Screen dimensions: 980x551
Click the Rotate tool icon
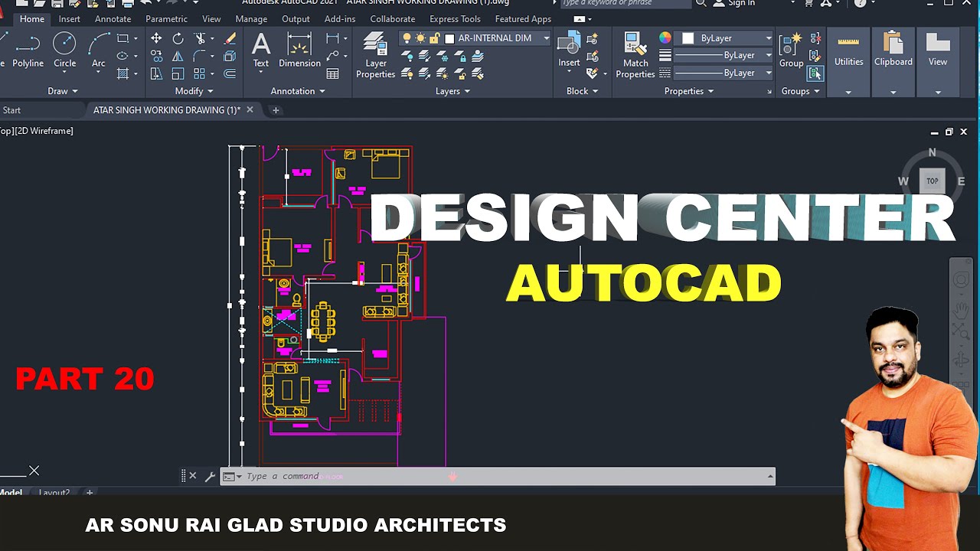pos(178,38)
